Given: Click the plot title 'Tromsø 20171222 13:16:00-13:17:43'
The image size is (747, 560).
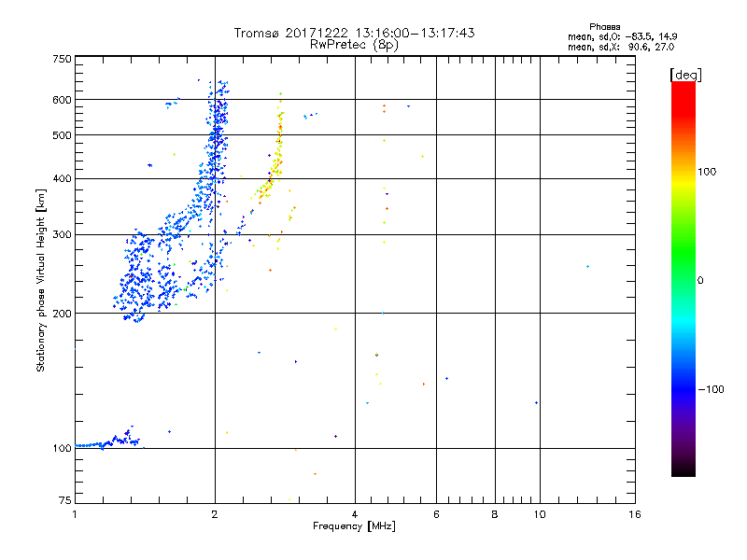Looking at the screenshot, I should tap(354, 33).
